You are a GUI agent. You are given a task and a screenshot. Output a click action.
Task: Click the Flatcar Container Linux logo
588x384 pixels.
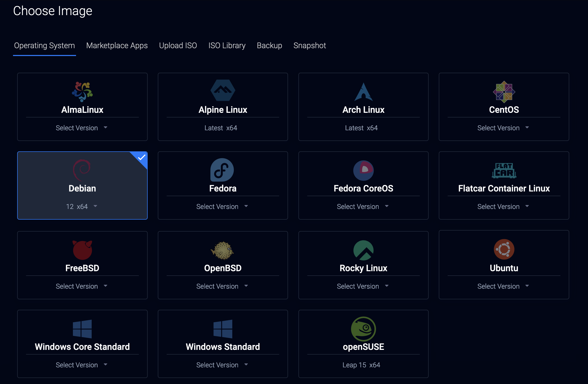(x=504, y=171)
